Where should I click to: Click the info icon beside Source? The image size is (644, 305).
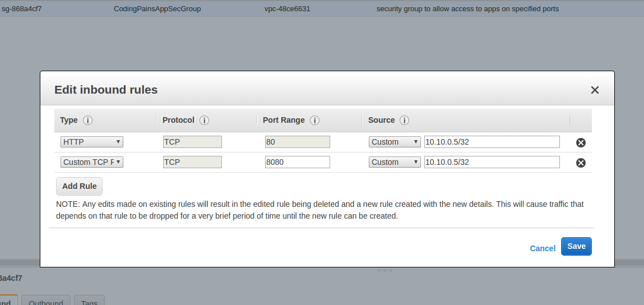(x=405, y=121)
